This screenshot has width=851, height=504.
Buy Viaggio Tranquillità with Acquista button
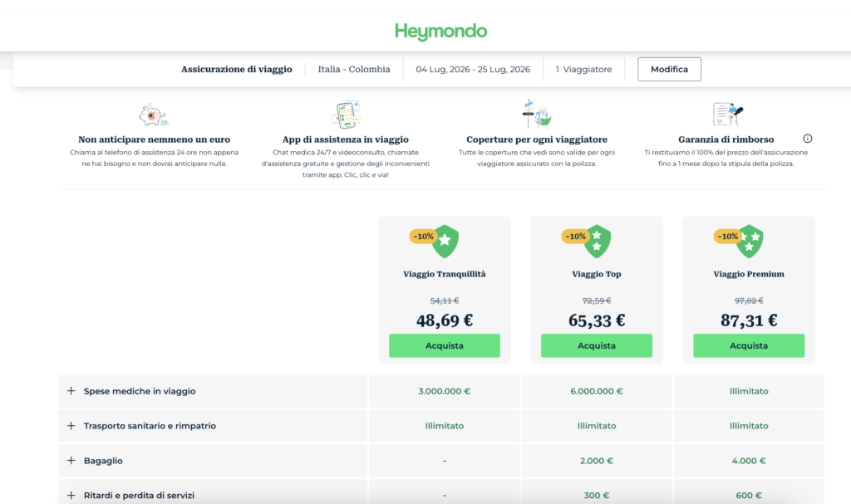(445, 345)
